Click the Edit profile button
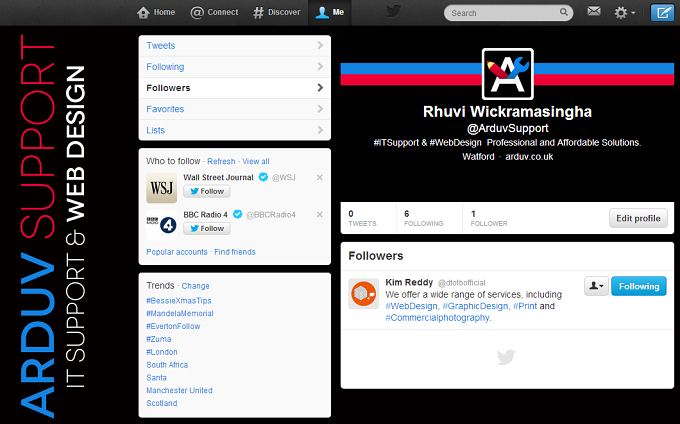The height and width of the screenshot is (424, 680). click(x=638, y=218)
